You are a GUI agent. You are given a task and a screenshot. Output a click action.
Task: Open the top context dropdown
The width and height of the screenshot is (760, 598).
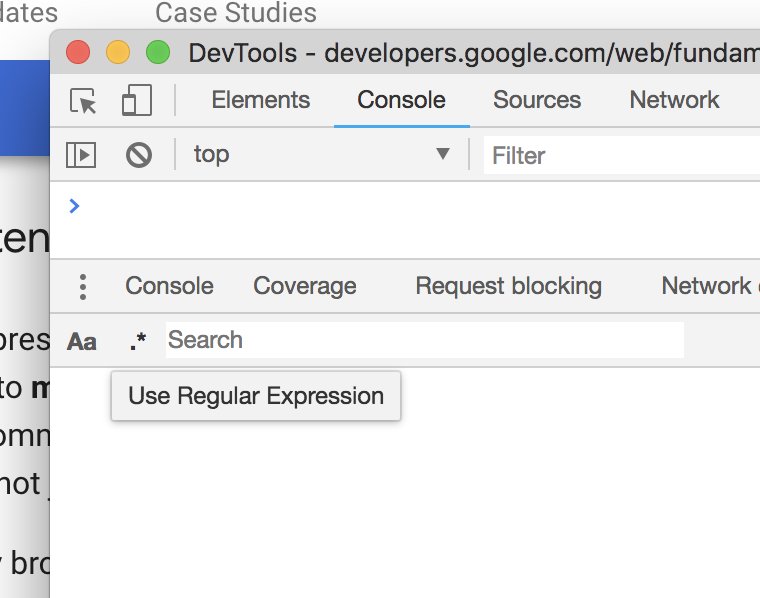(x=320, y=155)
